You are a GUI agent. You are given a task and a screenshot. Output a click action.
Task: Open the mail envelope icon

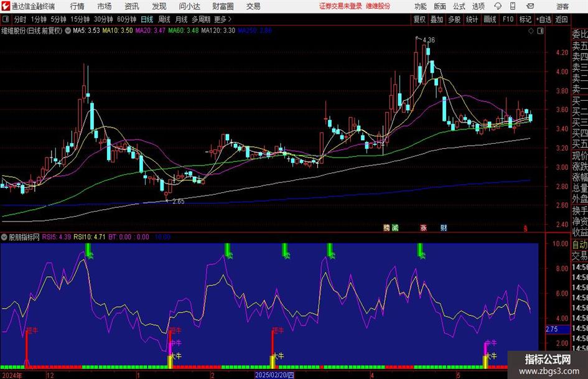[530, 6]
